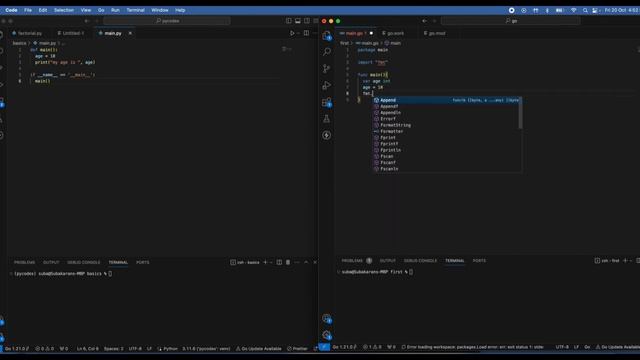Open Source Control in the Go window

coord(327,69)
